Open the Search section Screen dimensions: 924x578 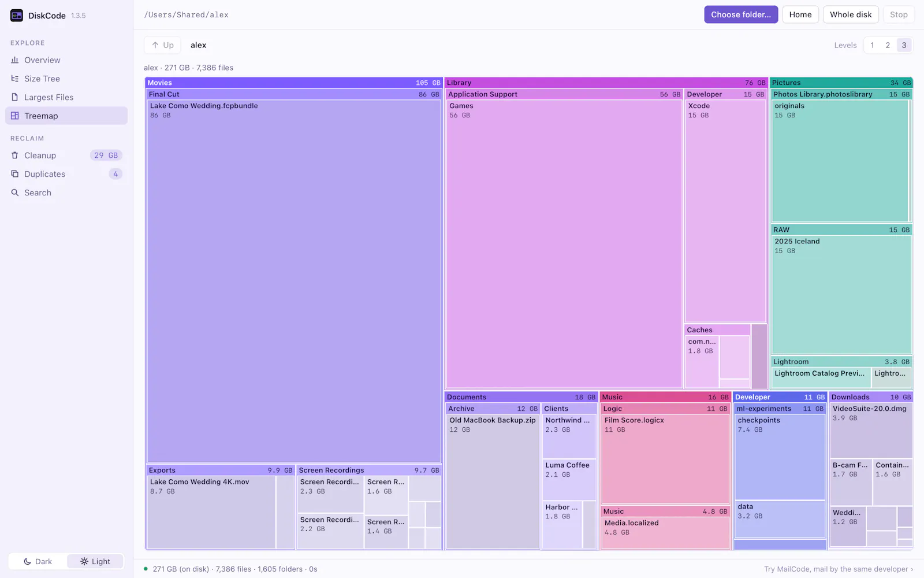[x=66, y=192]
